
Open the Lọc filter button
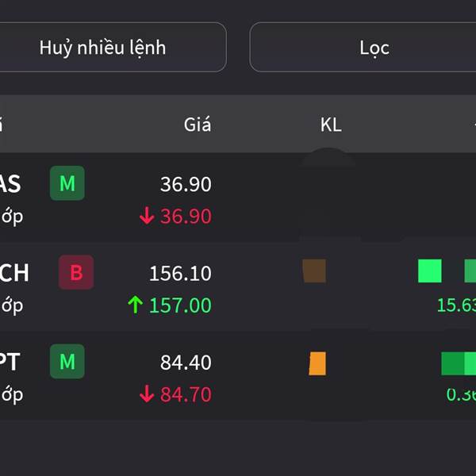(374, 48)
